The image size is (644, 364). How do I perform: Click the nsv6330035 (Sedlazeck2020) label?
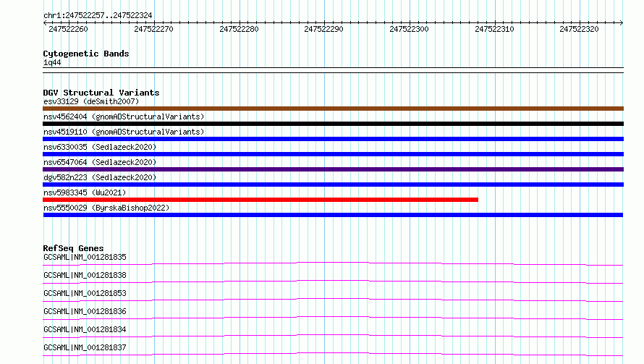pyautogui.click(x=100, y=147)
